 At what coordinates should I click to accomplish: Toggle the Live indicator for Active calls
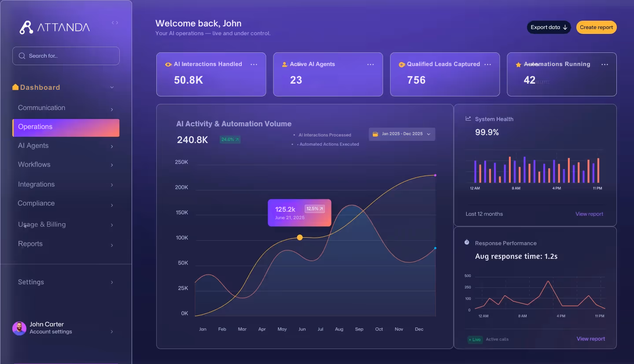475,340
